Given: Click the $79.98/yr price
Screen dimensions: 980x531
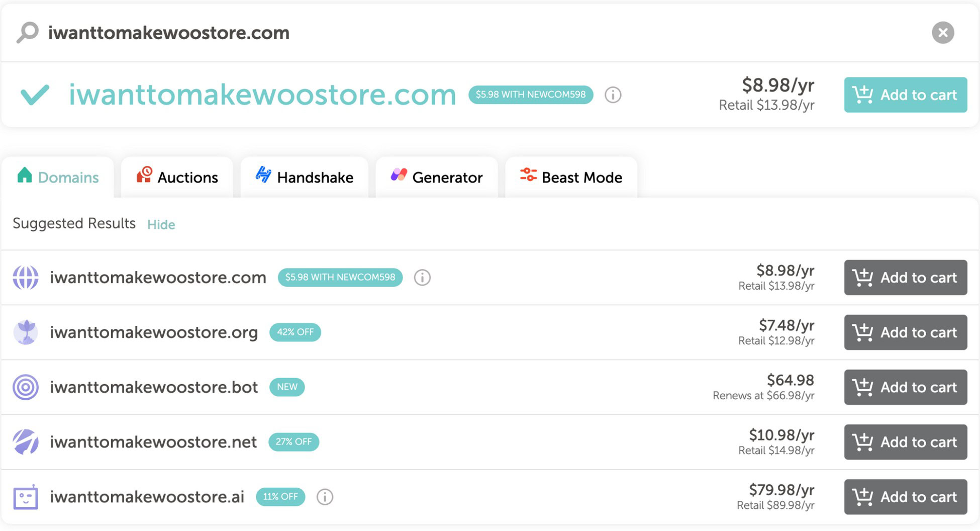Looking at the screenshot, I should pos(781,490).
